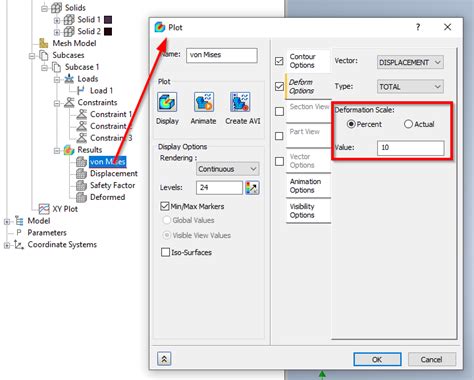The image size is (474, 380).
Task: Collapse the Solids tree node
Action: [44, 8]
